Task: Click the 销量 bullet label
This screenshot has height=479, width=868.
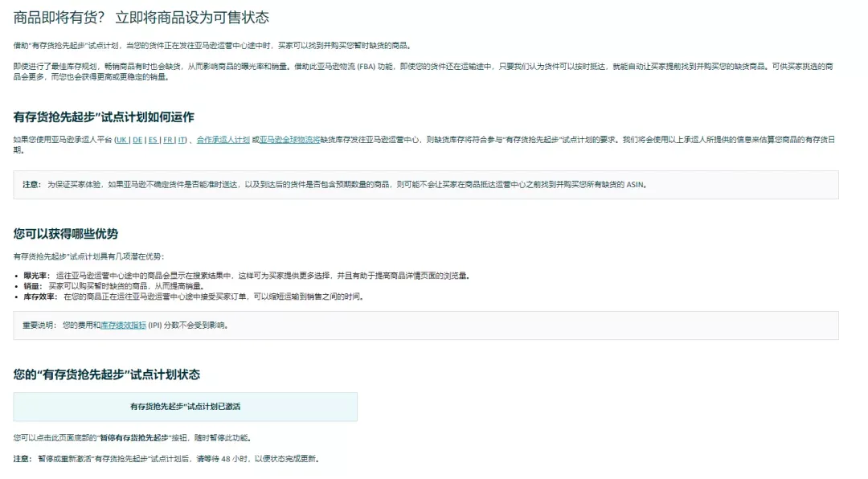Action: tap(32, 286)
